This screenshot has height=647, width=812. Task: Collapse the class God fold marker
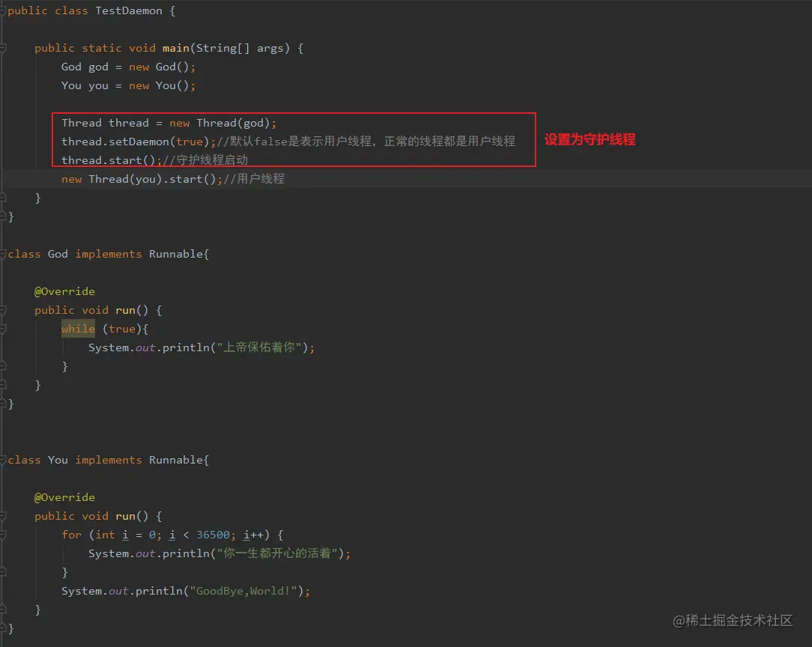tap(2, 254)
